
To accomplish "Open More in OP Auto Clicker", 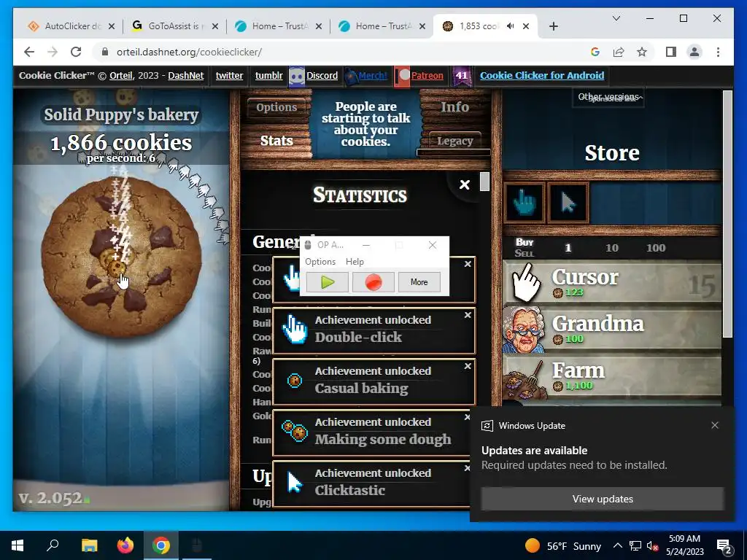I will [x=419, y=282].
